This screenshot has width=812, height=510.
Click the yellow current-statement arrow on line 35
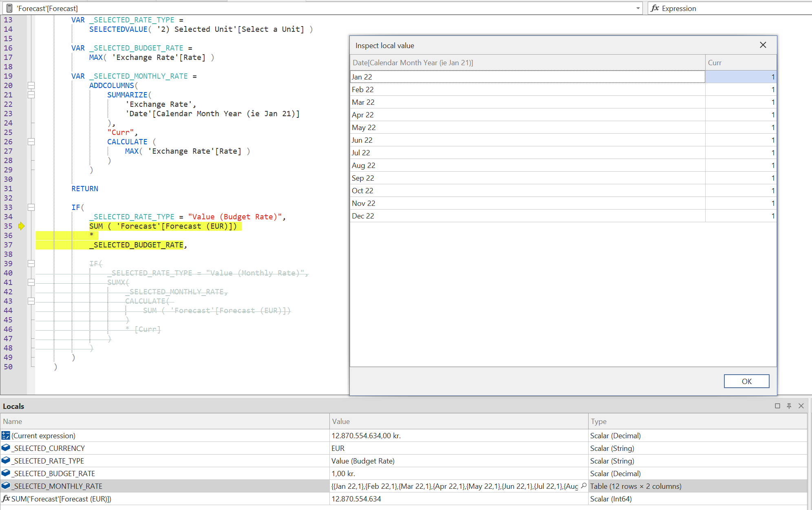[x=22, y=226]
